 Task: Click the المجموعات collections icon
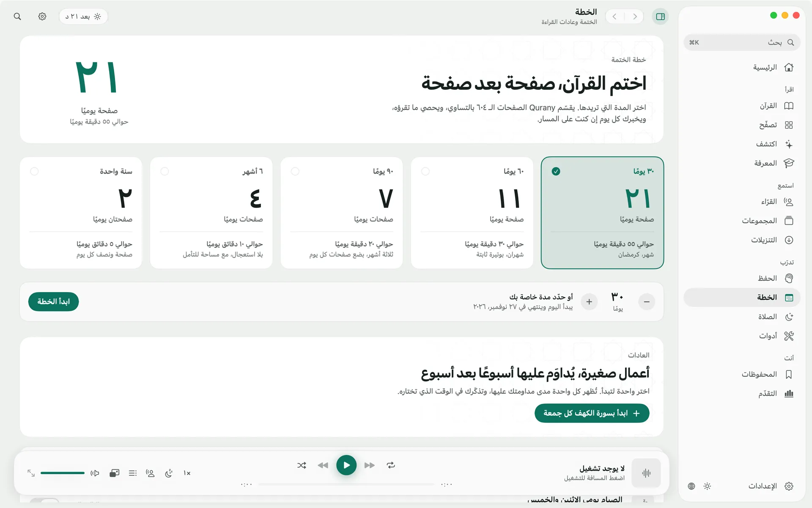pos(789,221)
